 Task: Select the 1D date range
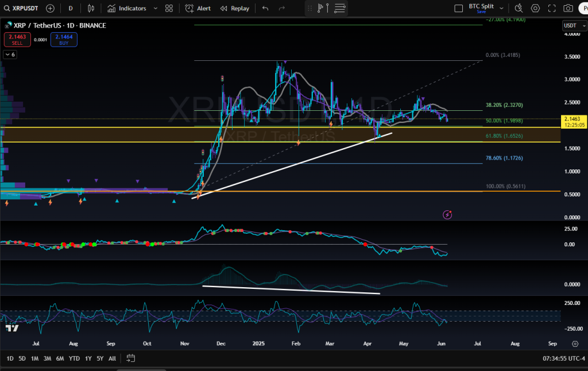(x=10, y=358)
